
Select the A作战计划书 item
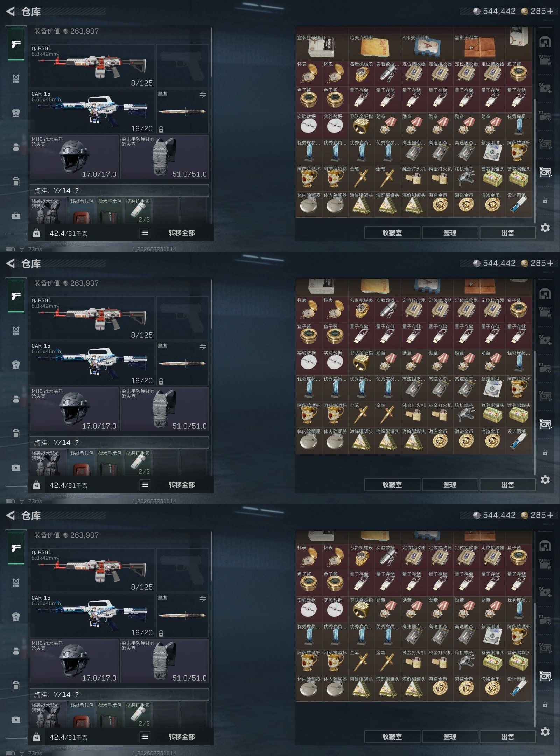click(x=427, y=47)
